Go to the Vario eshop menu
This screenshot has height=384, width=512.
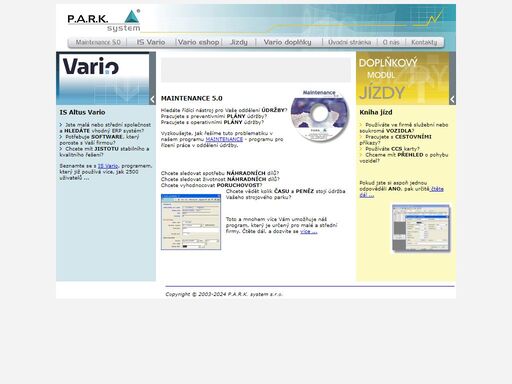199,42
